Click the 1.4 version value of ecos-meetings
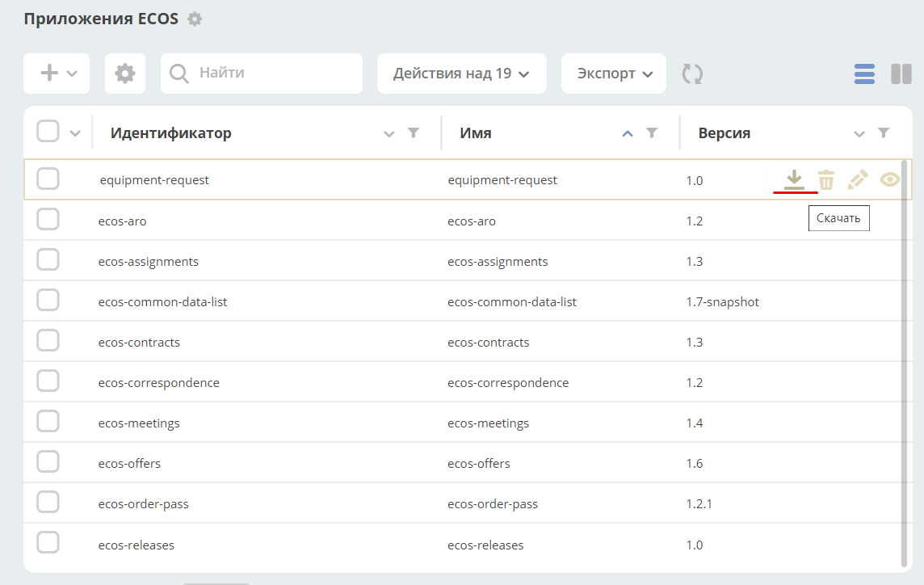The image size is (924, 585). coord(694,423)
